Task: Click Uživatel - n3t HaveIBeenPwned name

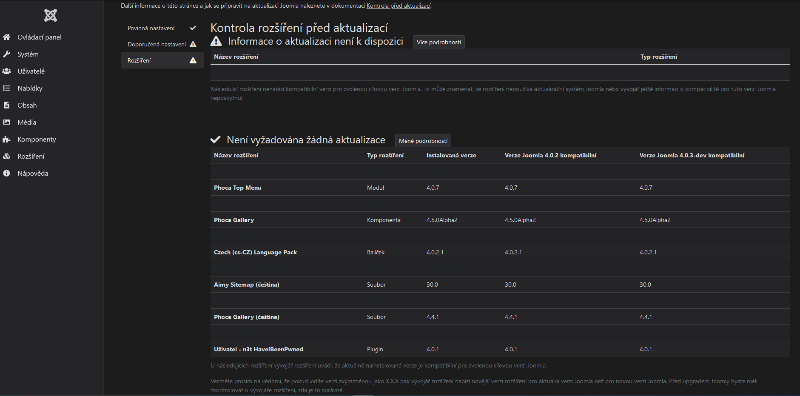Action: 258,349
